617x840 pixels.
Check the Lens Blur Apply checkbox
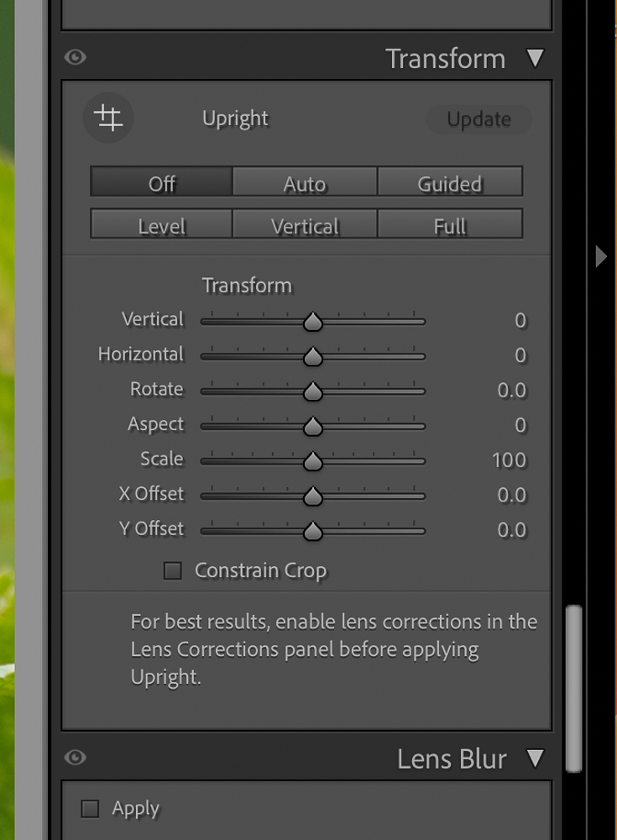pyautogui.click(x=90, y=808)
